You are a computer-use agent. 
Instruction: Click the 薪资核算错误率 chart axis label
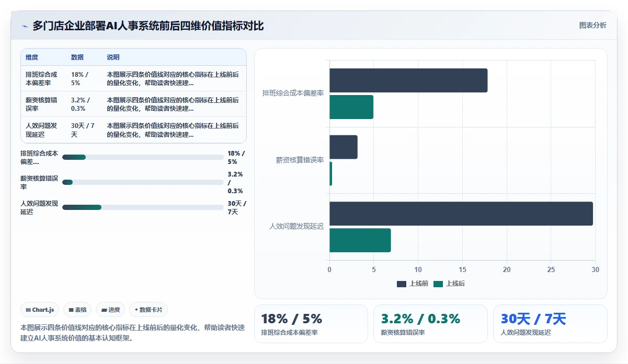[x=300, y=160]
